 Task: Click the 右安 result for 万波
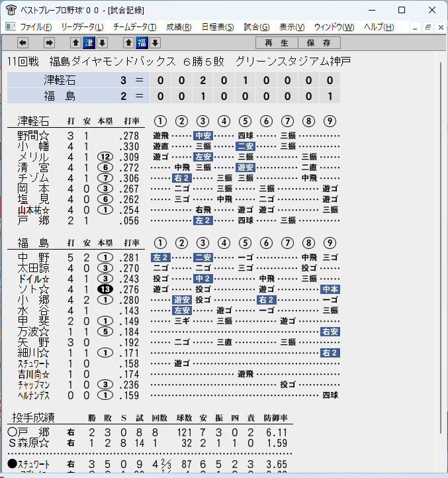(x=330, y=332)
